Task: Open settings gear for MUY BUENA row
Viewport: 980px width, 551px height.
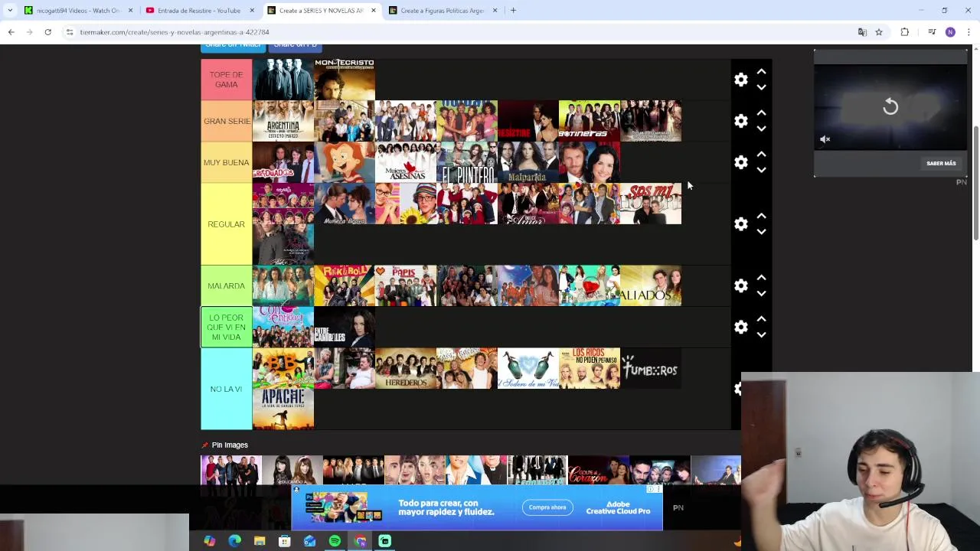Action: click(x=740, y=162)
